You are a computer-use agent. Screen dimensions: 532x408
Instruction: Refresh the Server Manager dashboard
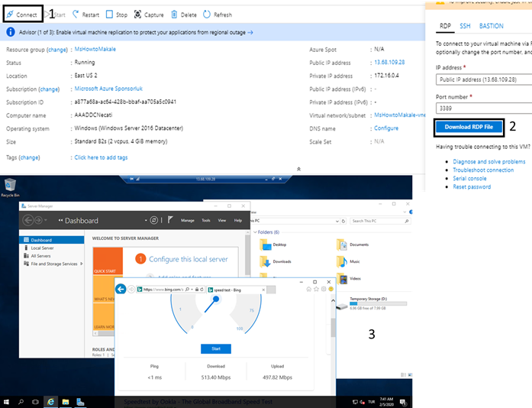(x=153, y=220)
